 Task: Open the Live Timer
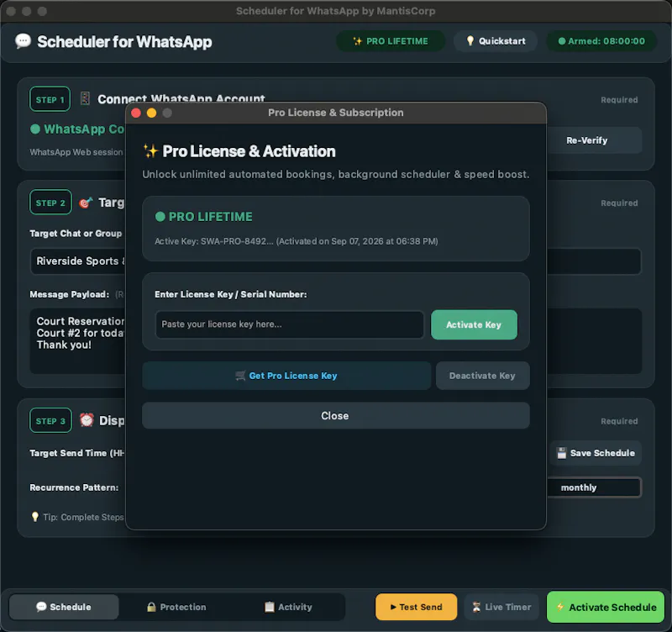click(x=501, y=607)
